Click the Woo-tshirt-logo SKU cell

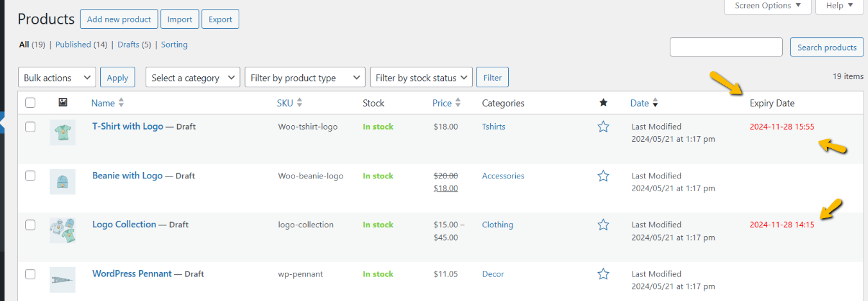pos(308,126)
